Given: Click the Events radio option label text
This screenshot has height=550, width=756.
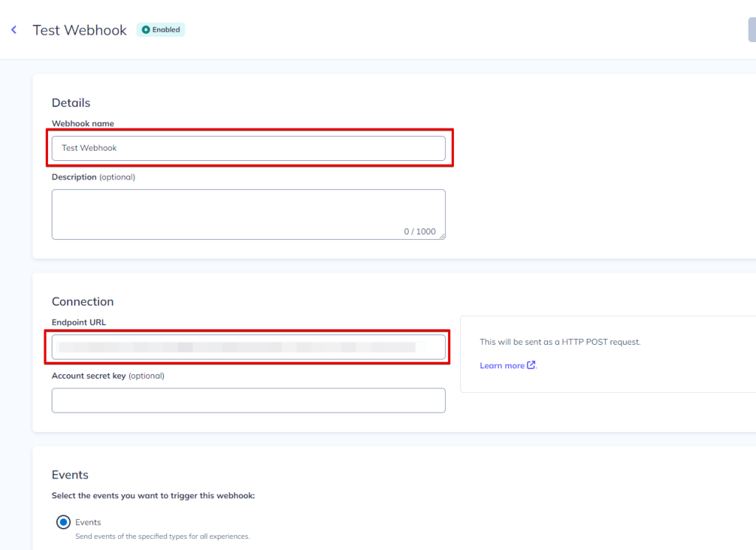Looking at the screenshot, I should 88,522.
